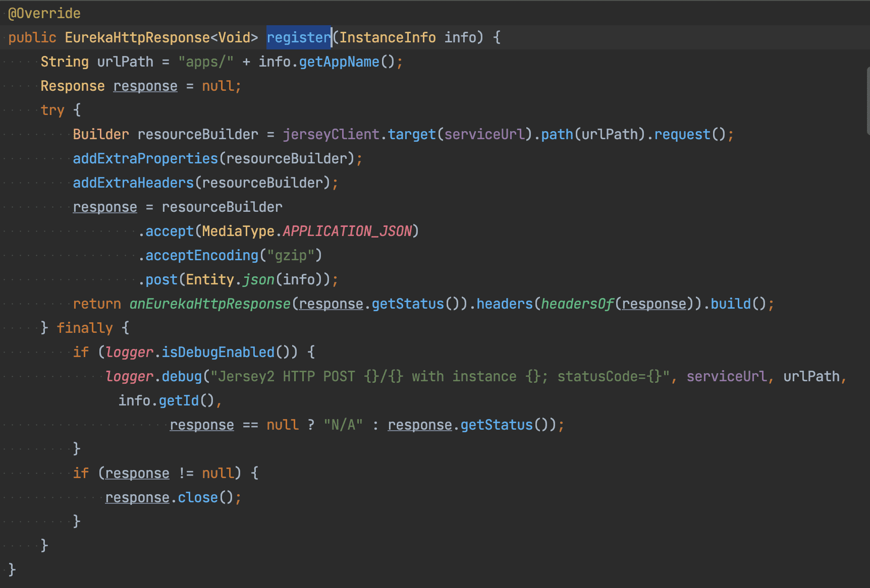Click the "apps/" string literal
Image resolution: width=870 pixels, height=588 pixels.
[206, 62]
